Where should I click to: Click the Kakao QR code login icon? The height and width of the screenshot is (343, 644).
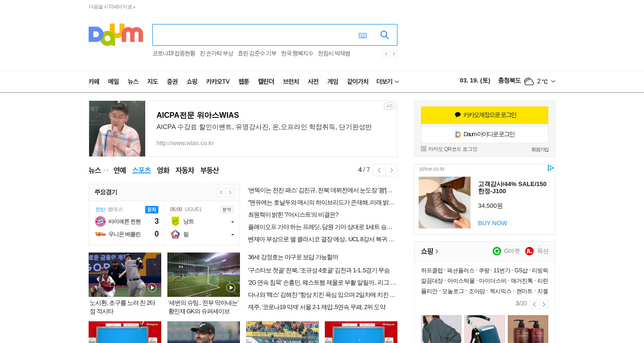pos(423,149)
